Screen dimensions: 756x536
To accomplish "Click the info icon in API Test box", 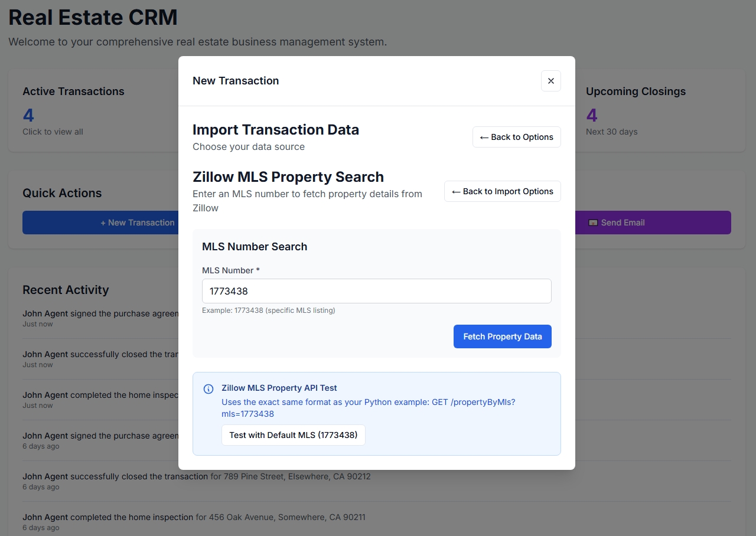I will tap(208, 389).
